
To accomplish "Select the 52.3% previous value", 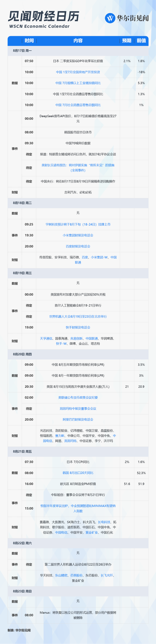I will 141,473.
